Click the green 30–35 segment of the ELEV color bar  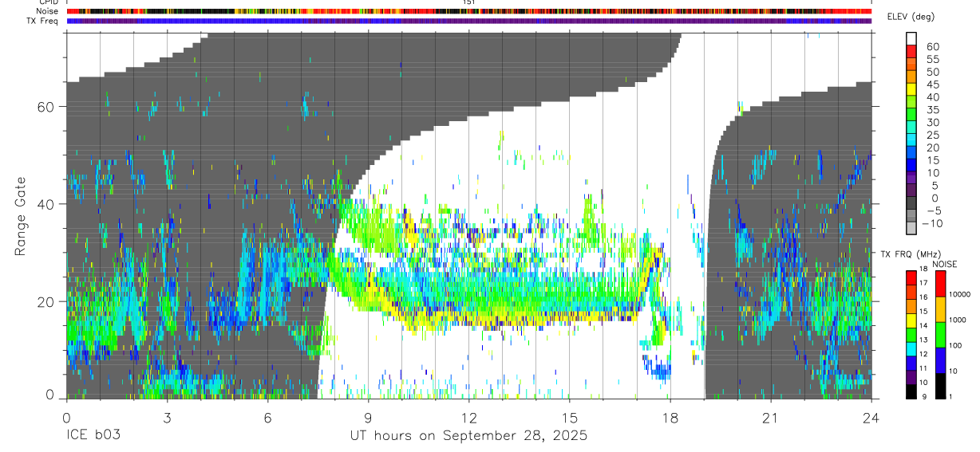pyautogui.click(x=911, y=116)
